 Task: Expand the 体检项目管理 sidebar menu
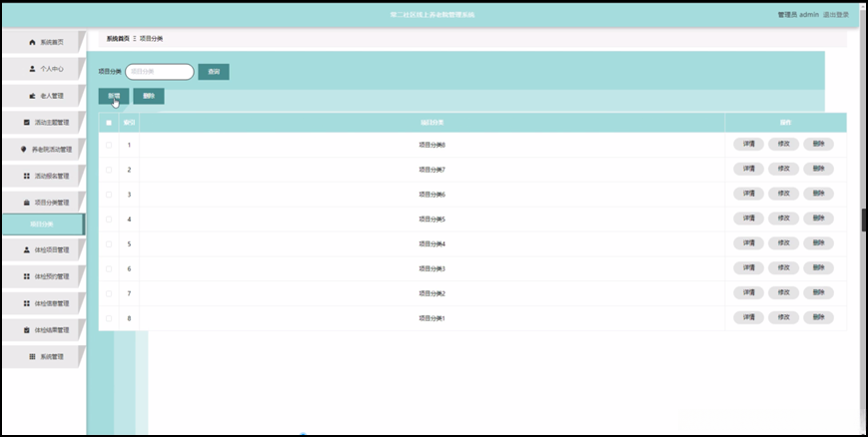point(44,250)
